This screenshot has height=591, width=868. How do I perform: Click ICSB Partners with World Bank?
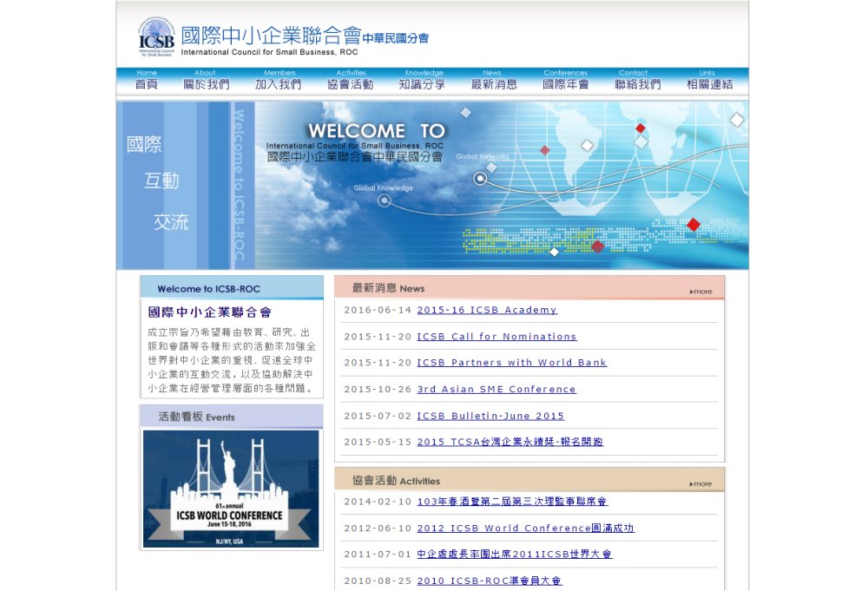(x=511, y=363)
